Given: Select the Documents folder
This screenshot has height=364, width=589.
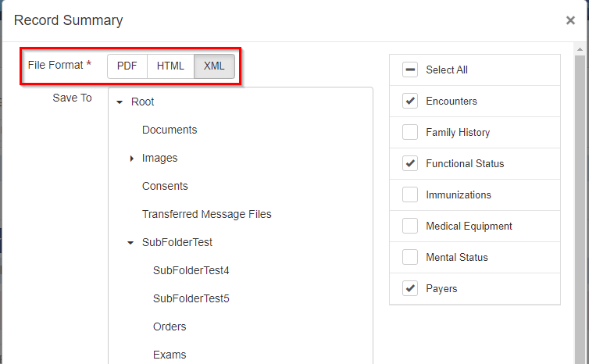Looking at the screenshot, I should (x=170, y=130).
